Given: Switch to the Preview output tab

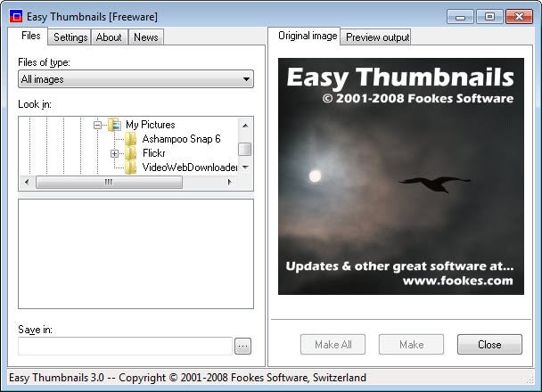Looking at the screenshot, I should click(377, 37).
